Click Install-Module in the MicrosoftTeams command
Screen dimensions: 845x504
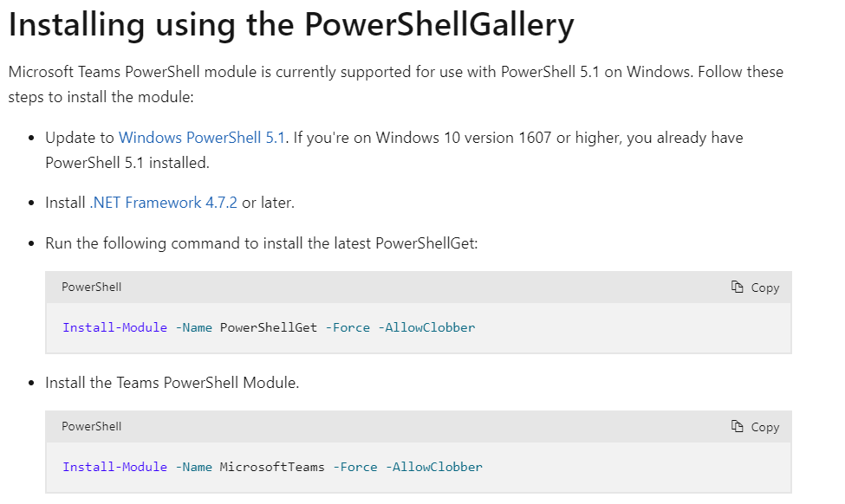[114, 467]
